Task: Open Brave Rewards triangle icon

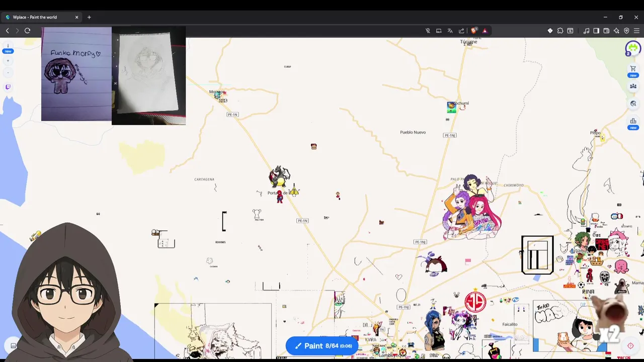Action: [x=485, y=31]
